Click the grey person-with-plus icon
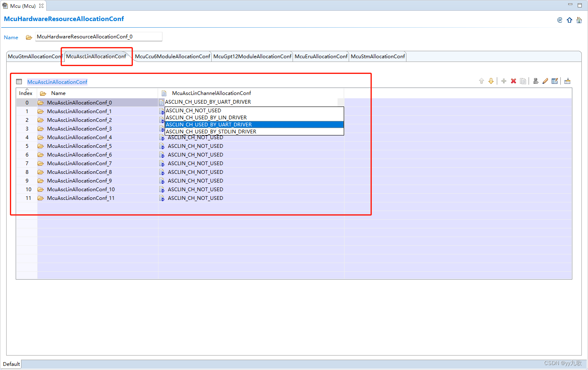The height and width of the screenshot is (370, 588). pyautogui.click(x=536, y=81)
